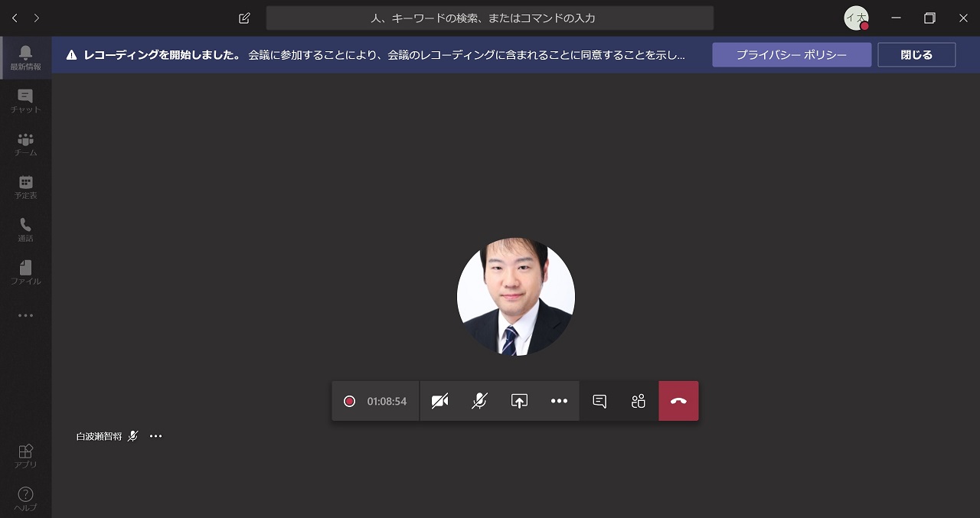The width and height of the screenshot is (980, 518).
Task: Toggle the microphone mute in the call toolbar
Action: [479, 401]
